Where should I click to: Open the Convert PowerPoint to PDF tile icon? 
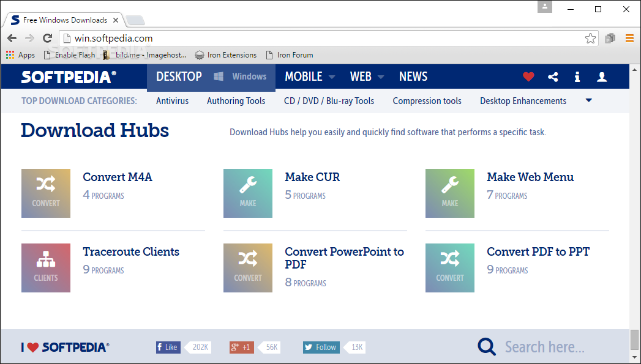pos(248,268)
